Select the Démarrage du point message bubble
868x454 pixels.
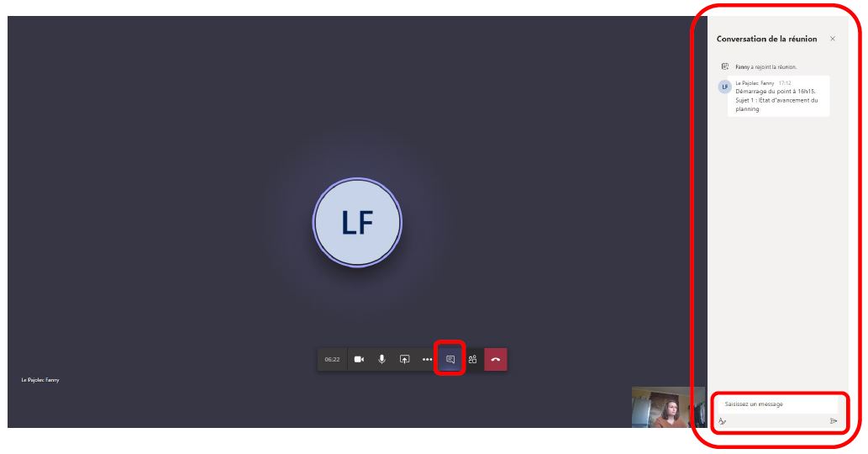(x=778, y=96)
